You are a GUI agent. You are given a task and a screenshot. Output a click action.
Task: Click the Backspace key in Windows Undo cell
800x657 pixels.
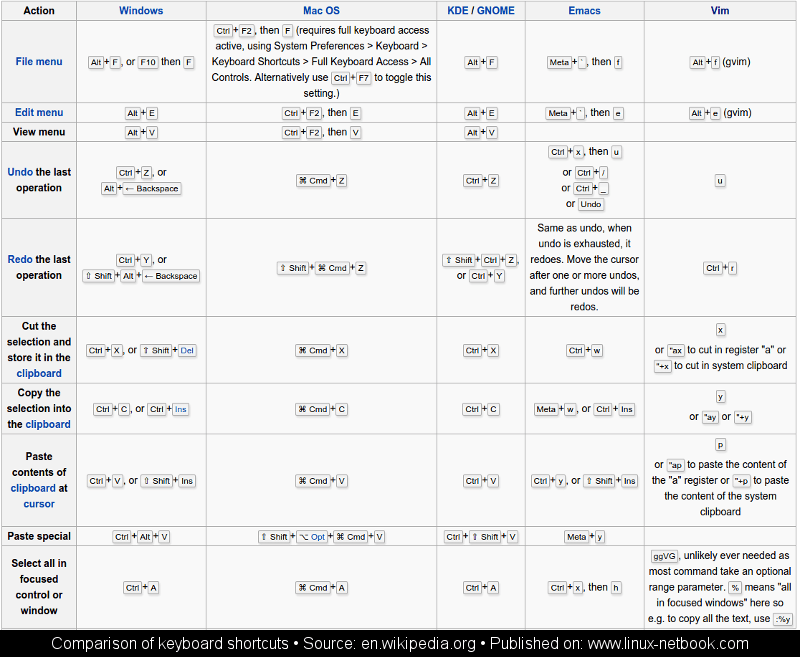pyautogui.click(x=152, y=189)
